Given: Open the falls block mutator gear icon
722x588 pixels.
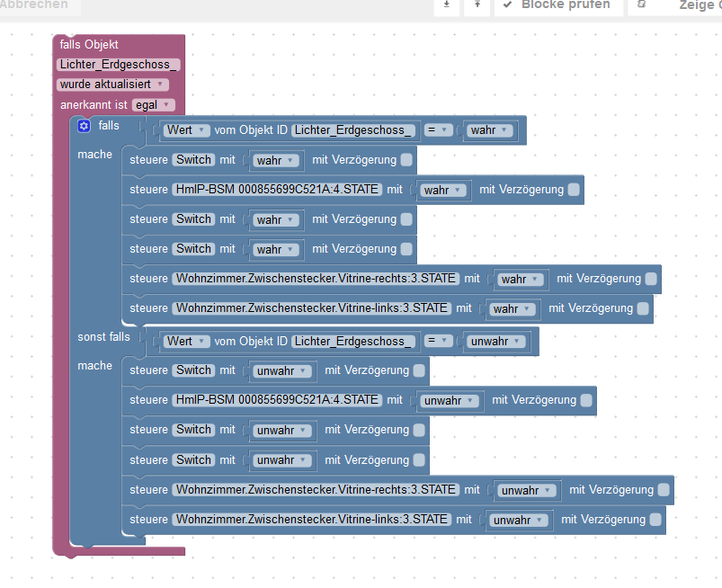Looking at the screenshot, I should coord(84,126).
